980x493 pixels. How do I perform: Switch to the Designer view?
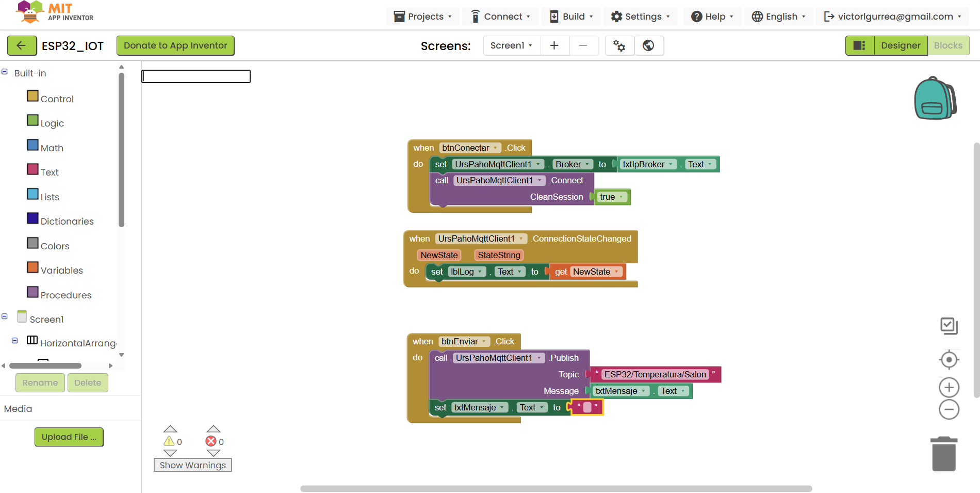pyautogui.click(x=900, y=45)
